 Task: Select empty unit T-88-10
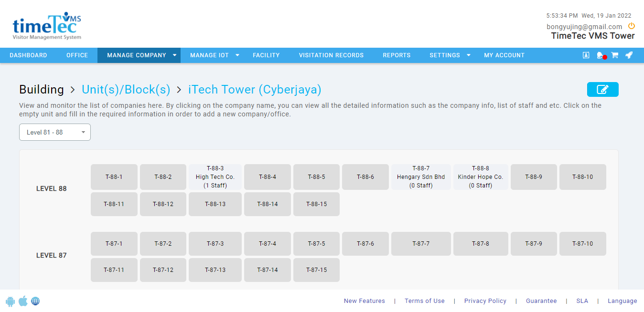[x=583, y=177]
